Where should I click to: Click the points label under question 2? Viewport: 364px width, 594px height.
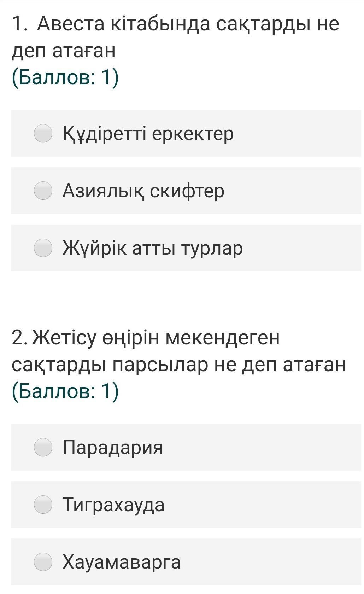click(65, 391)
